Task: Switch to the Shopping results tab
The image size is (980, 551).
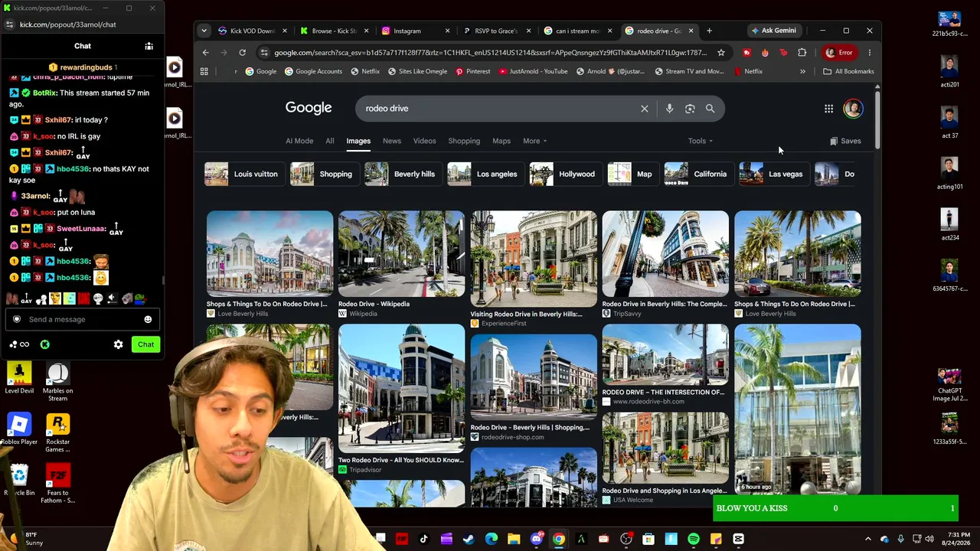Action: (x=464, y=141)
